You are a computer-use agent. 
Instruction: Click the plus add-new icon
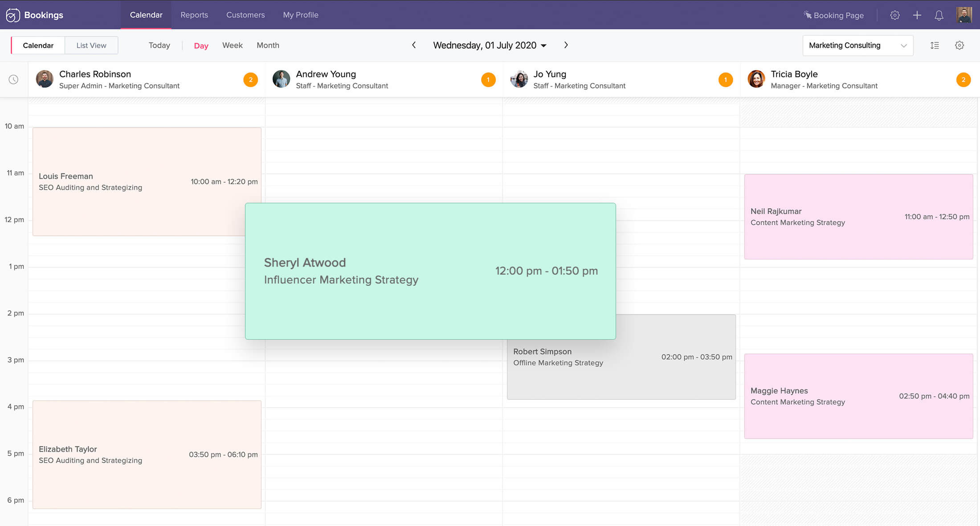pyautogui.click(x=917, y=15)
